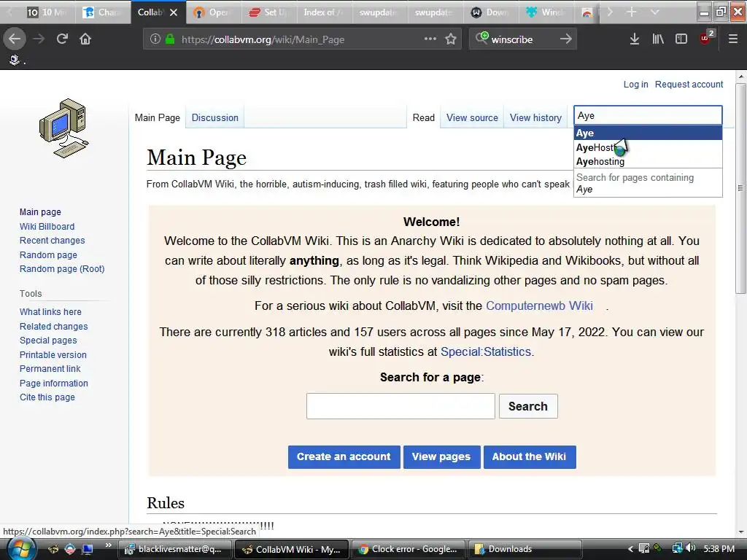Screen dimensions: 747x560
Task: Open the browser home page icon
Action: click(x=85, y=39)
